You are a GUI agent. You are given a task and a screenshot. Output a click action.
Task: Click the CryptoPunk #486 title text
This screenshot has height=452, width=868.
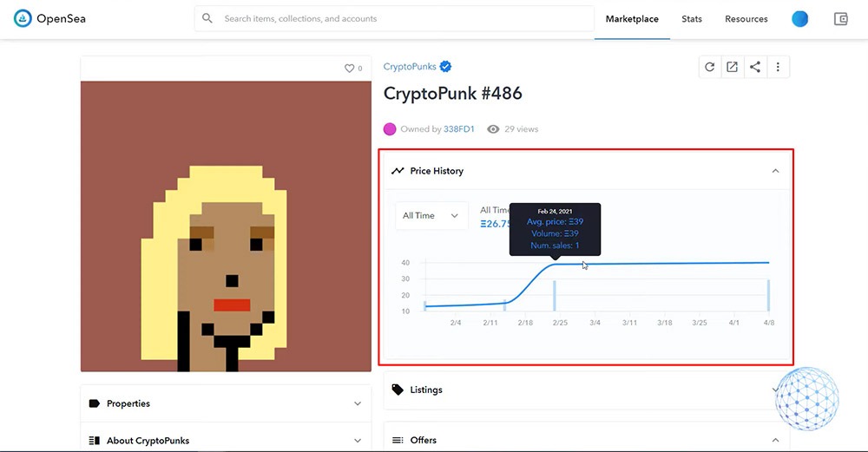pyautogui.click(x=453, y=93)
